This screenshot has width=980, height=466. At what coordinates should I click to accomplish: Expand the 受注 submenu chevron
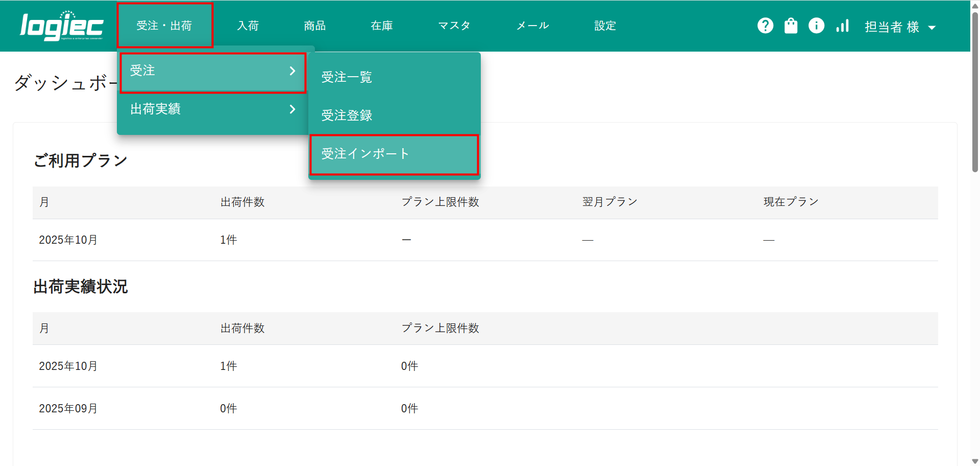point(292,71)
